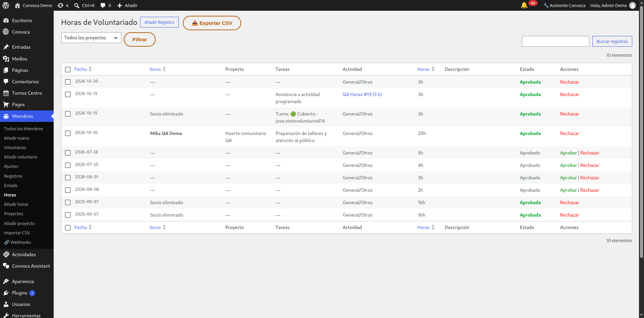Click the Filtrar button
Image resolution: width=644 pixels, height=318 pixels.
click(140, 39)
